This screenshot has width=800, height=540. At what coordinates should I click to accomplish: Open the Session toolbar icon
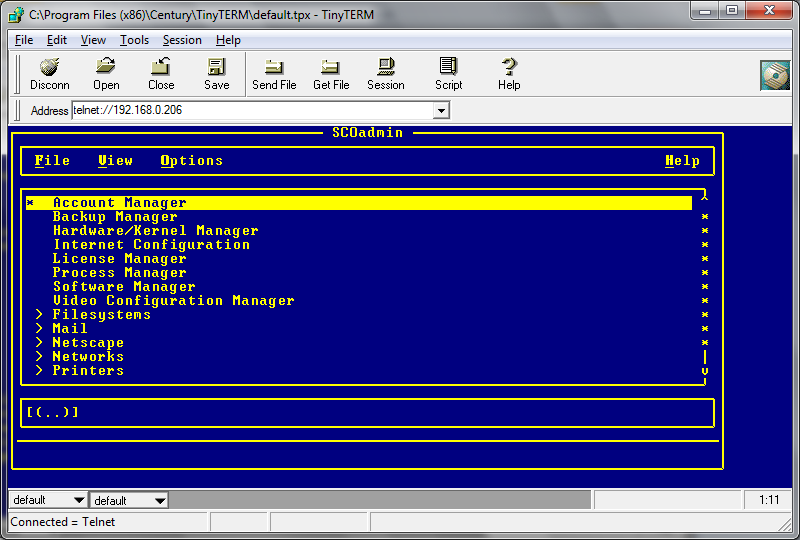click(386, 66)
